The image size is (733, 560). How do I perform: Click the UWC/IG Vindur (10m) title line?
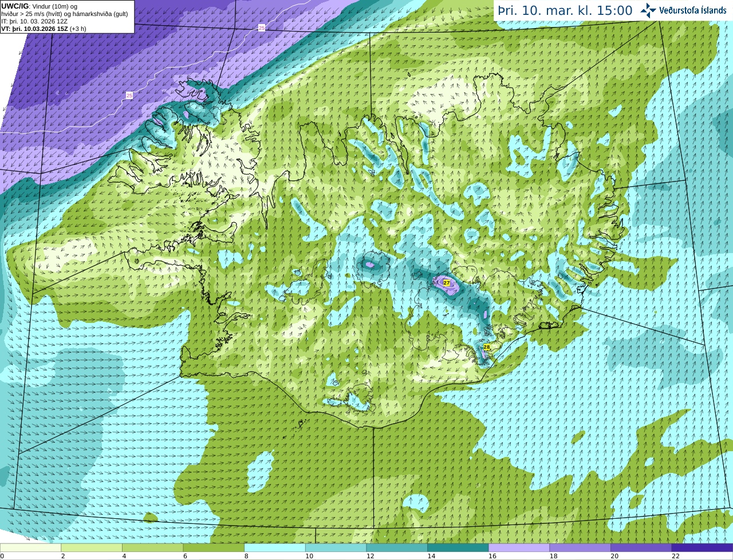39,6
